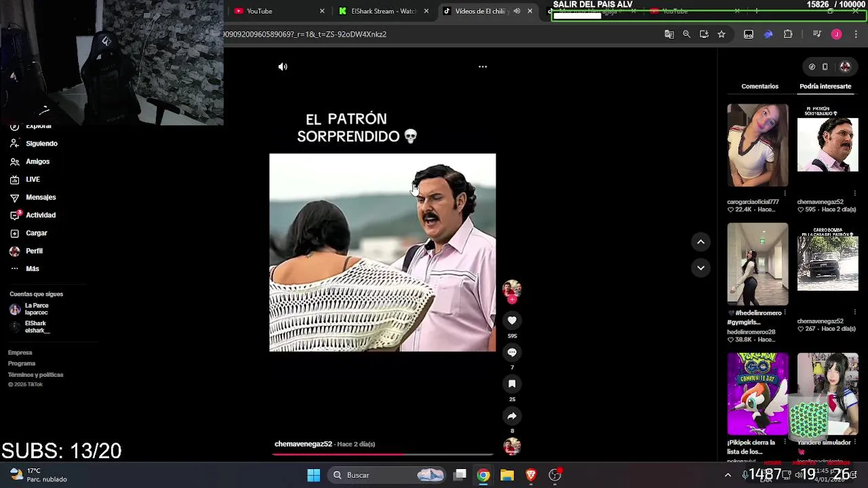Click the Mensajes paper-plane icon

pyautogui.click(x=14, y=197)
